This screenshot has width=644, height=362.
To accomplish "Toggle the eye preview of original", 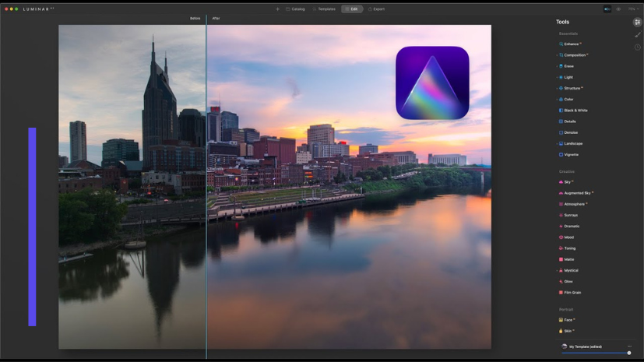I will (618, 9).
